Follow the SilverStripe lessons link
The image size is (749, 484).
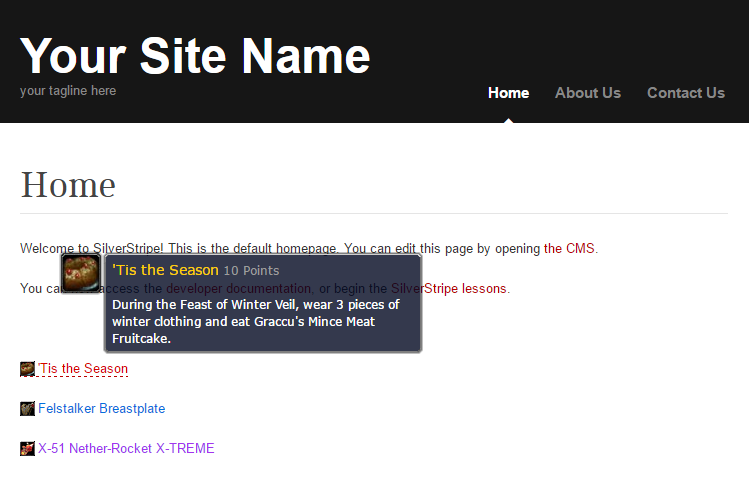coord(449,289)
